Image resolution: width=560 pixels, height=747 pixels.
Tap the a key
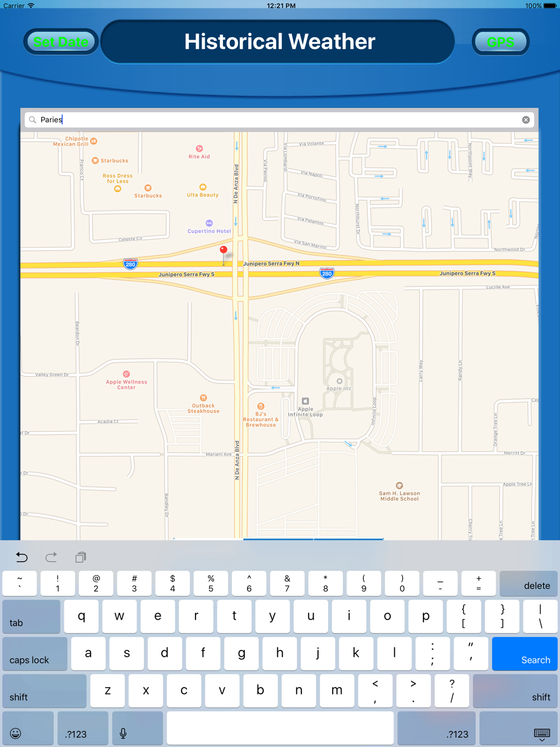click(x=88, y=653)
